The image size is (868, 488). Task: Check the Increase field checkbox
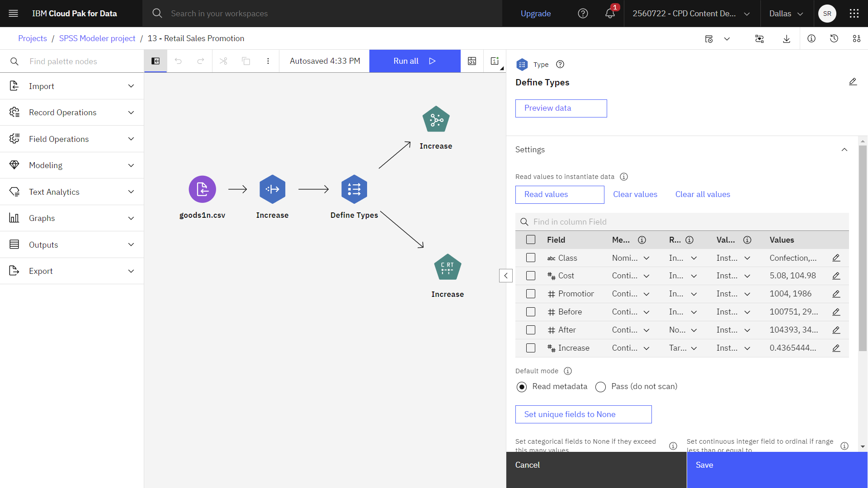click(531, 348)
